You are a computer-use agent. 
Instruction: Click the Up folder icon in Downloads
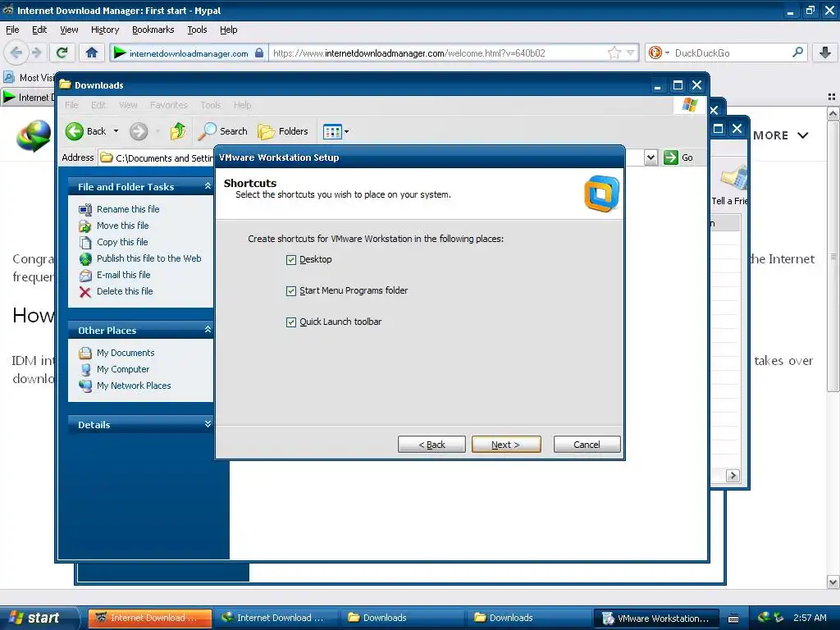(178, 131)
